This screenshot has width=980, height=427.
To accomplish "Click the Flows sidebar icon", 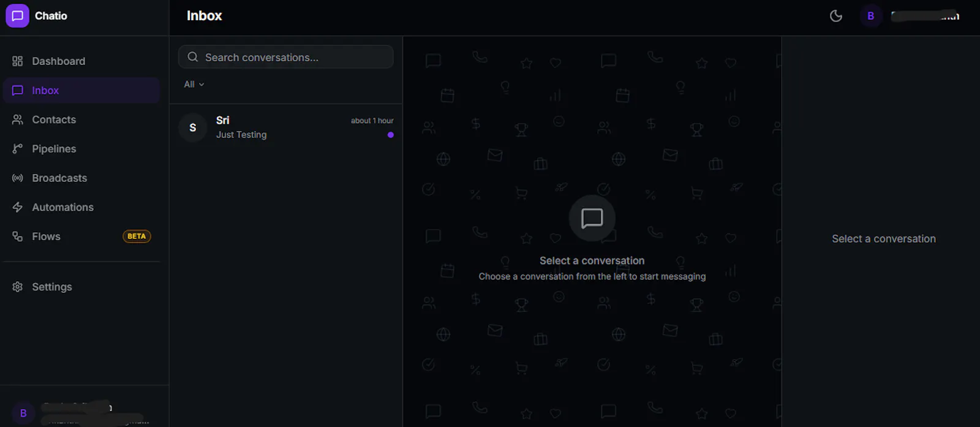I will [x=17, y=236].
